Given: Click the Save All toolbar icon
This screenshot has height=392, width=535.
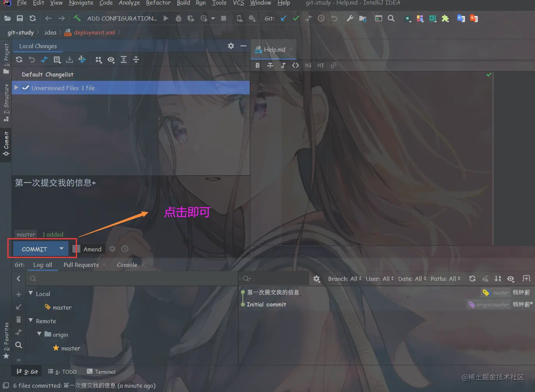Looking at the screenshot, I should point(20,18).
